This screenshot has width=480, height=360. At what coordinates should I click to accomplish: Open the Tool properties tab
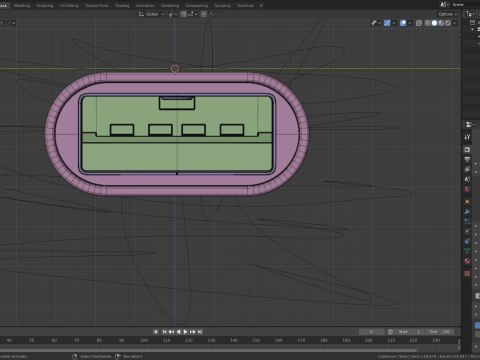[x=467, y=137]
